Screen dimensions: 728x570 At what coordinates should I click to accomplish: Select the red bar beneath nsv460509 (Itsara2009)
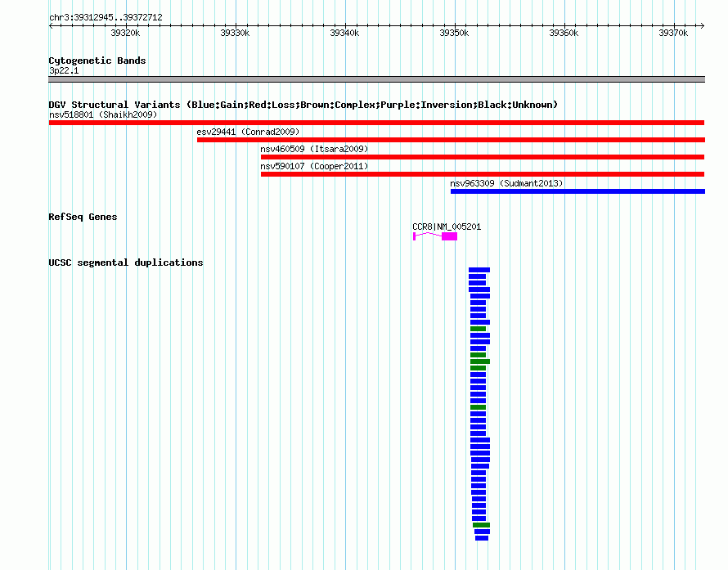[x=483, y=157]
